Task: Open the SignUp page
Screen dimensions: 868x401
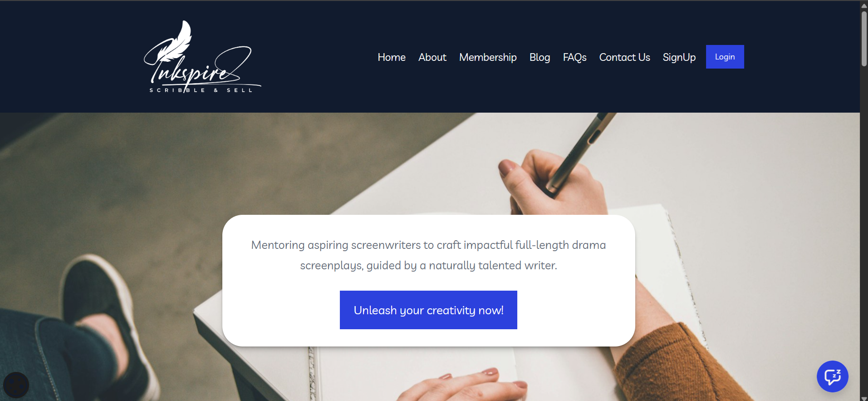Action: 679,57
